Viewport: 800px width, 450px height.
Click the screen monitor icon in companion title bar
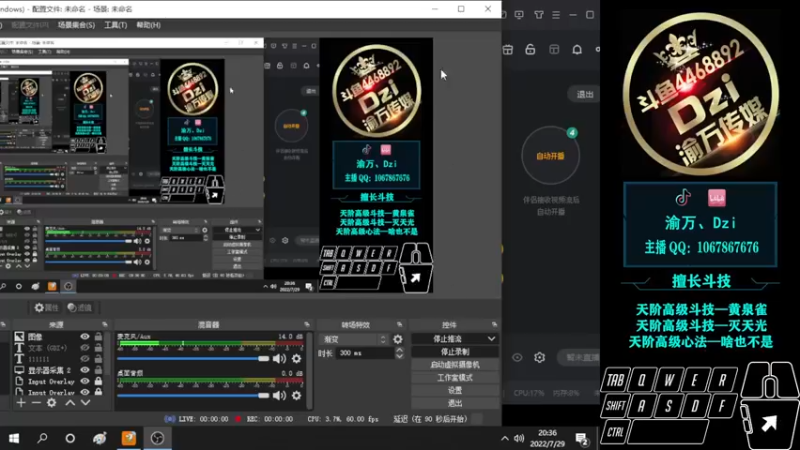click(519, 15)
